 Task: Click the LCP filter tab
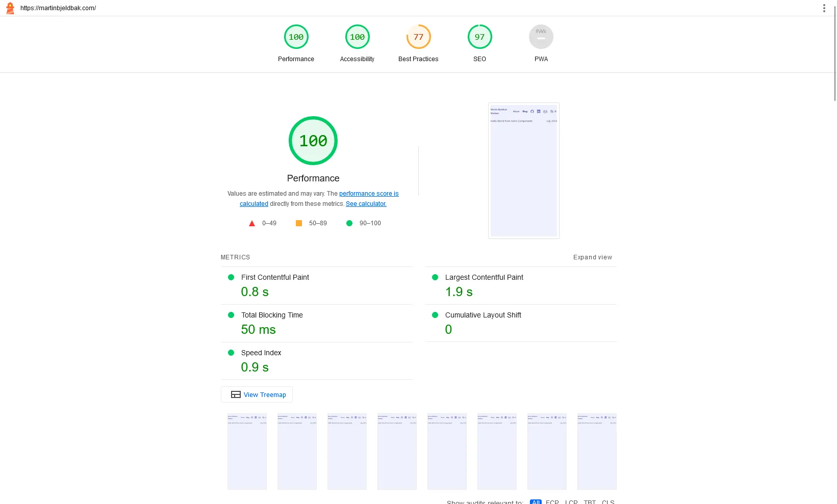(571, 502)
